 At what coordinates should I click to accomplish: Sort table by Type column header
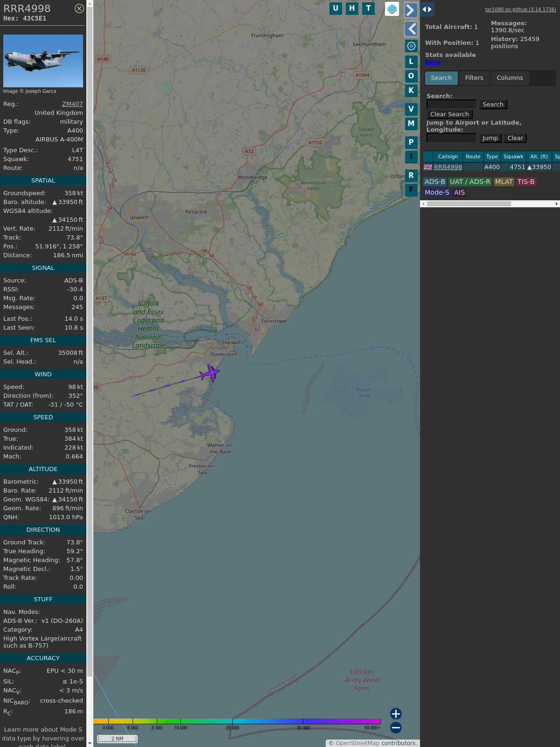[x=492, y=156]
